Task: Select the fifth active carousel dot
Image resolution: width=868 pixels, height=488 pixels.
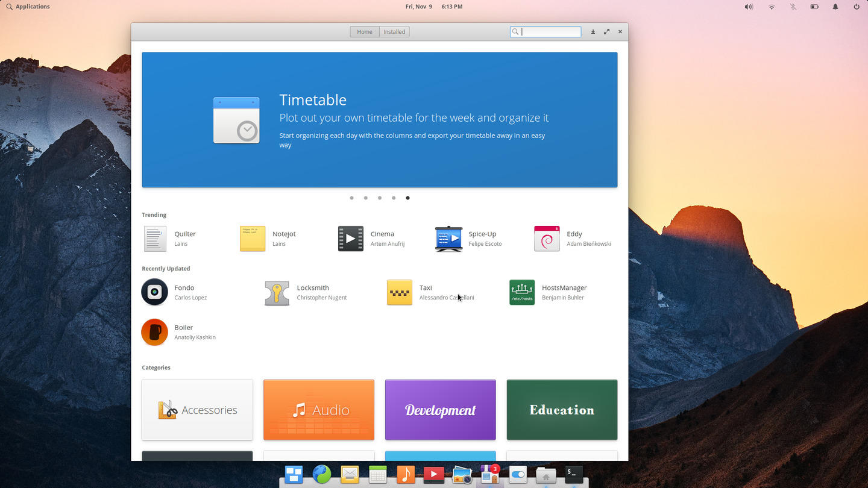Action: click(x=407, y=198)
